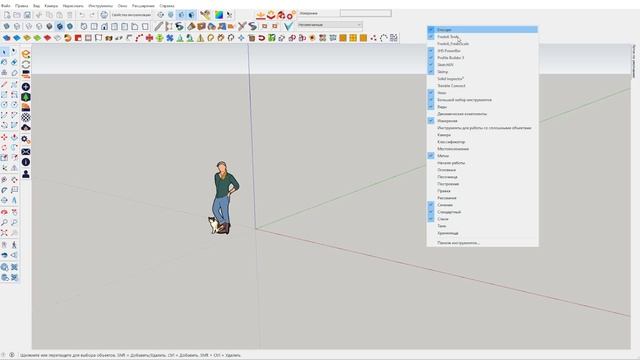Screen dimensions: 640x360
Task: Create a new file with the New icon
Action: (x=7, y=15)
